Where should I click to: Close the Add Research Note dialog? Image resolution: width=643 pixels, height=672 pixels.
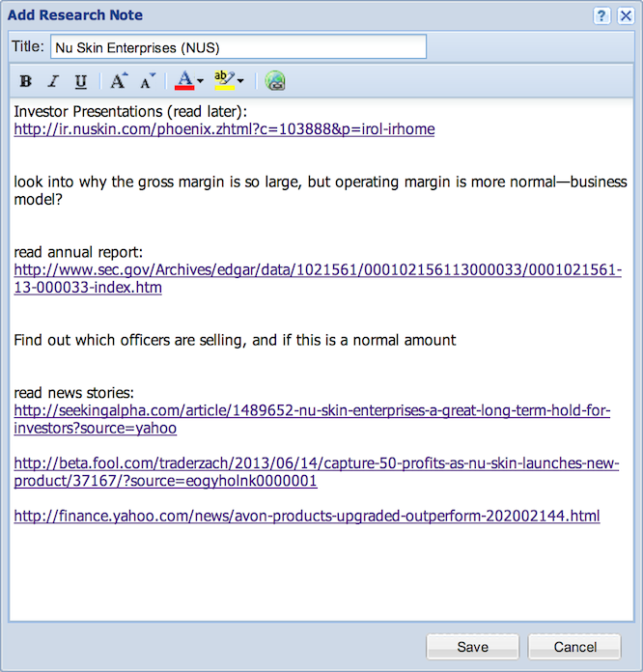pyautogui.click(x=626, y=16)
